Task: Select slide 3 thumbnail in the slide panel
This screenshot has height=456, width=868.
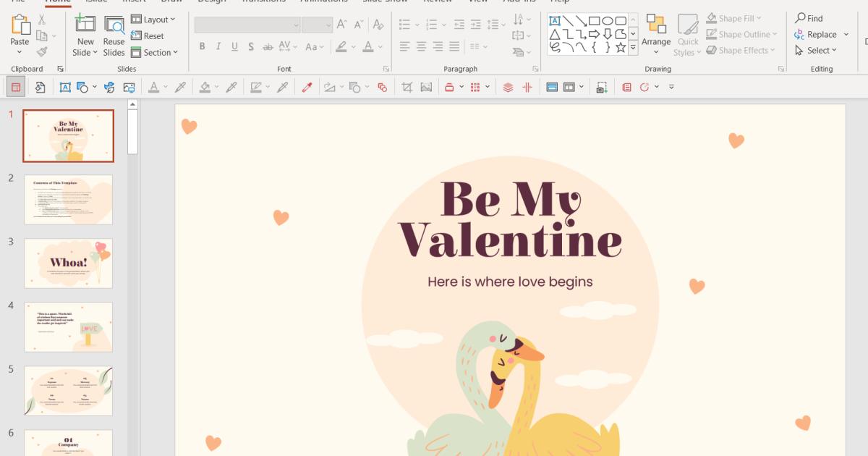Action: click(x=68, y=263)
